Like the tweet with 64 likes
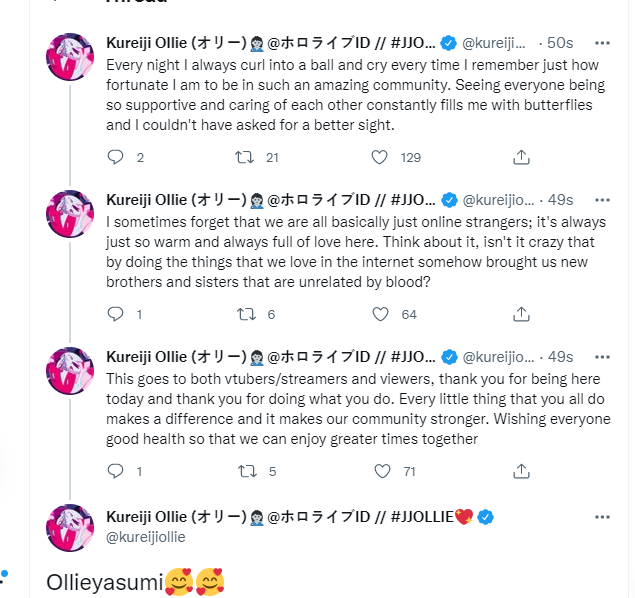Image resolution: width=635 pixels, height=598 pixels. coord(380,314)
